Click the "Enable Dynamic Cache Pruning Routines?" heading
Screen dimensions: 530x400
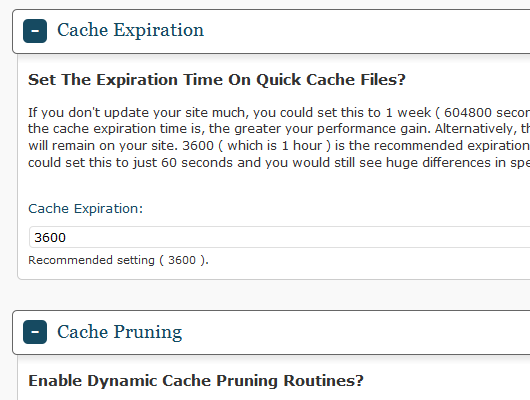pyautogui.click(x=196, y=381)
